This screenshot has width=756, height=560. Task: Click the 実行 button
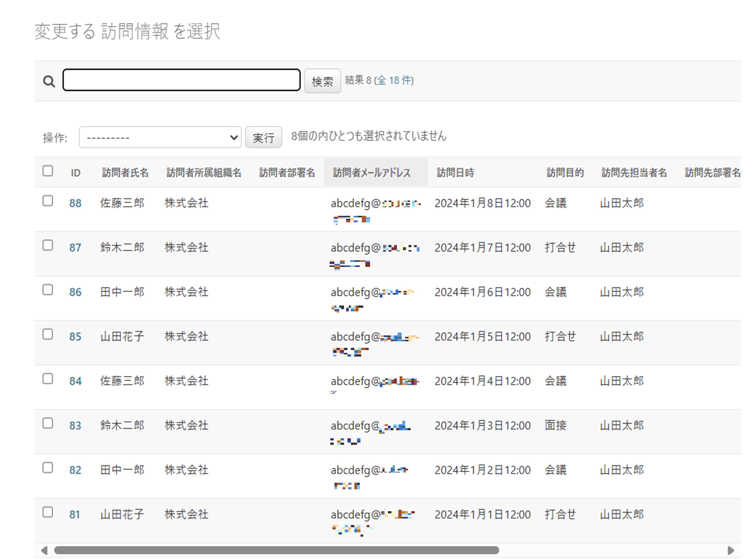click(x=263, y=137)
